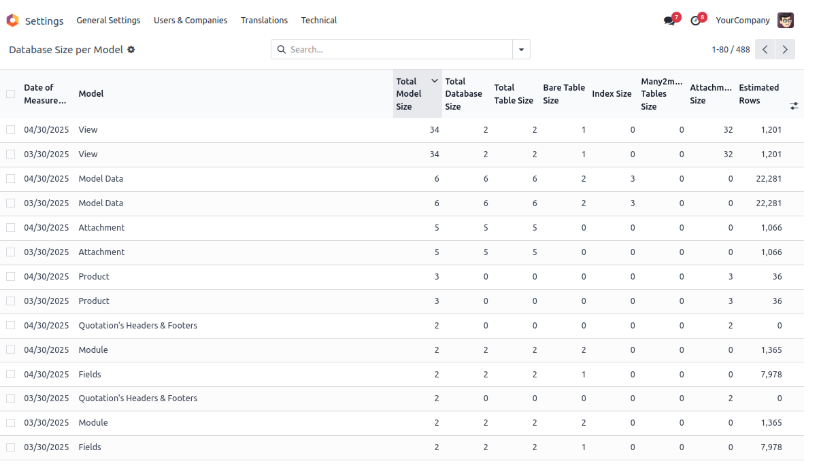Click into the Search input field

click(x=395, y=49)
